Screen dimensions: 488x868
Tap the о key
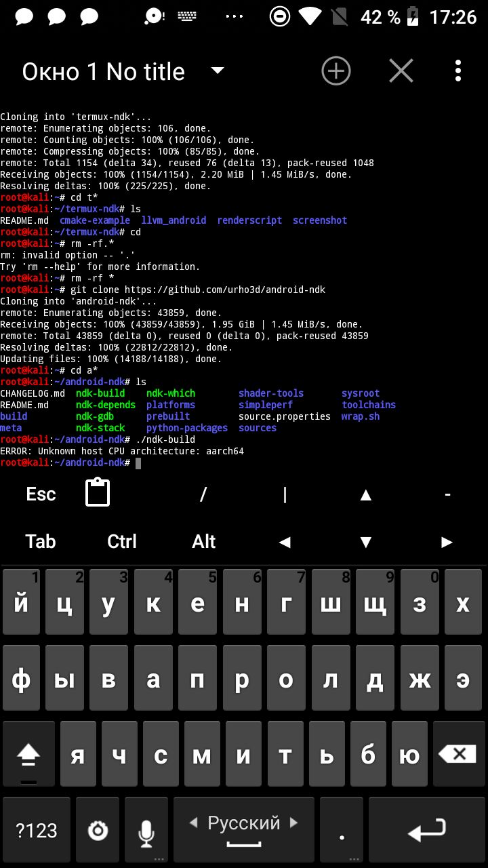[286, 677]
